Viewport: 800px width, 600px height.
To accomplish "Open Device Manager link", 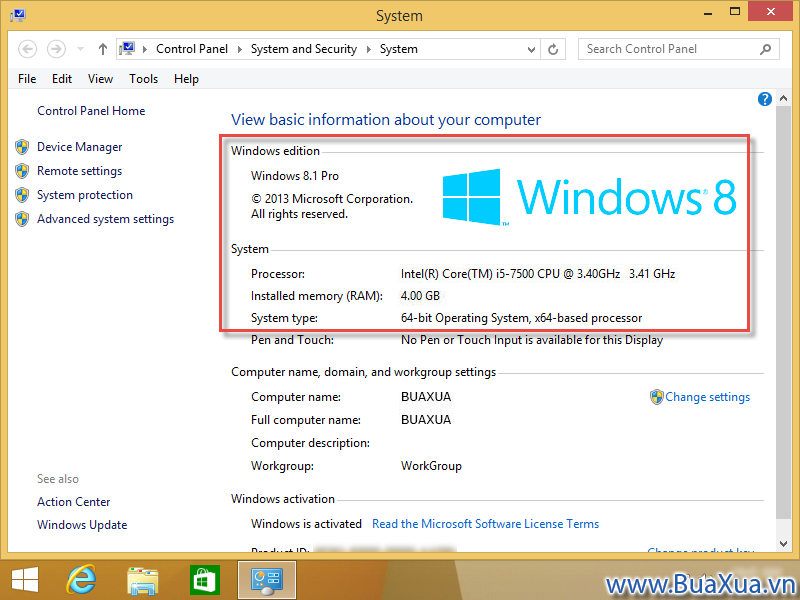I will (x=80, y=147).
